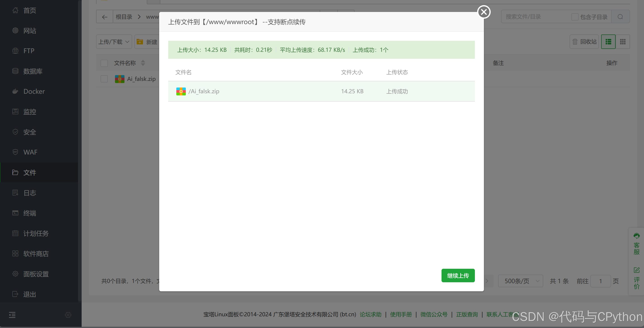Collapse the sidebar menu icon at bottom
The width and height of the screenshot is (644, 328).
12,315
